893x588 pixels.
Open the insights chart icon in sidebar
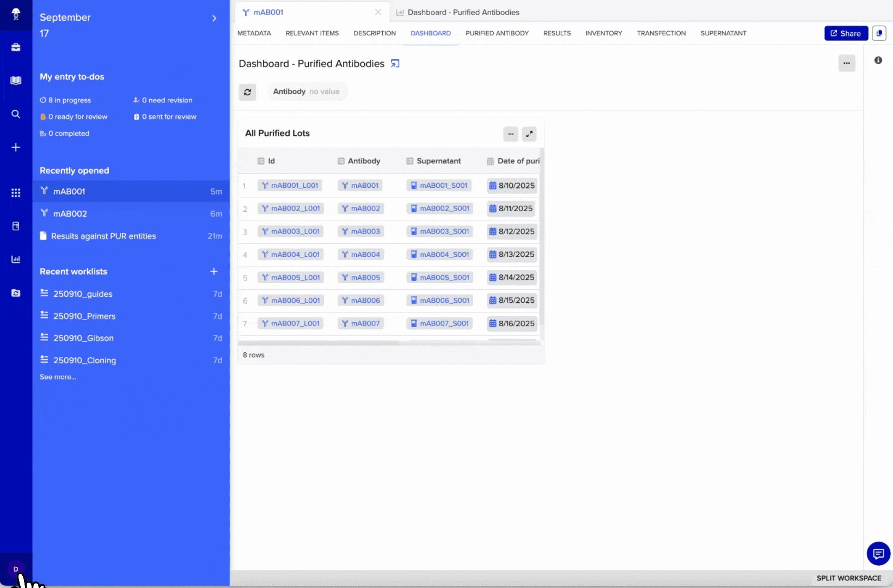coord(16,260)
